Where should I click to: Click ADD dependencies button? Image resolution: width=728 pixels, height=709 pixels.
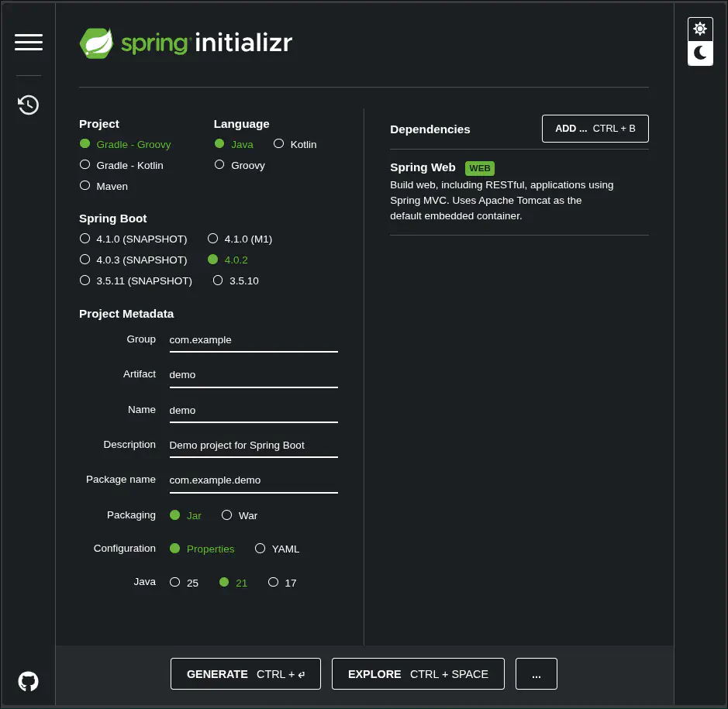click(x=595, y=129)
